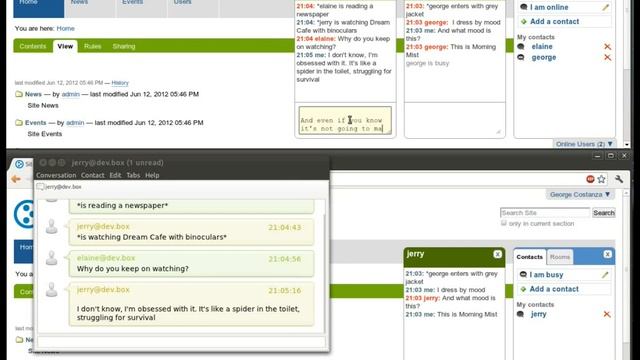Open Conversation menu in chat window
This screenshot has height=360, width=640.
point(56,175)
